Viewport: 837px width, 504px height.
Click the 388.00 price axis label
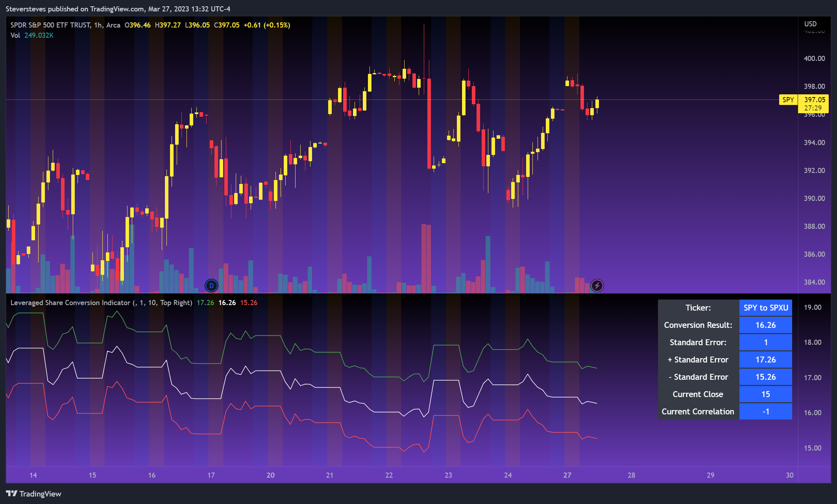tap(814, 226)
